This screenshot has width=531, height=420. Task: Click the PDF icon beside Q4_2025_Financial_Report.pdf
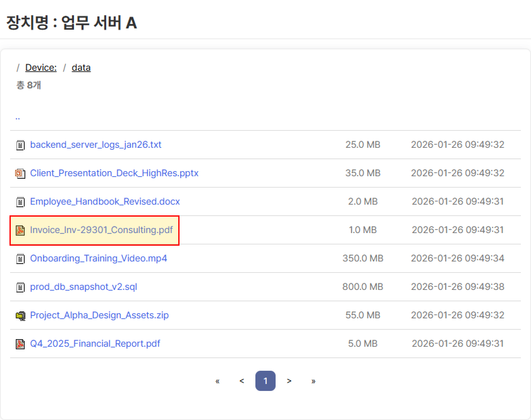tap(20, 344)
